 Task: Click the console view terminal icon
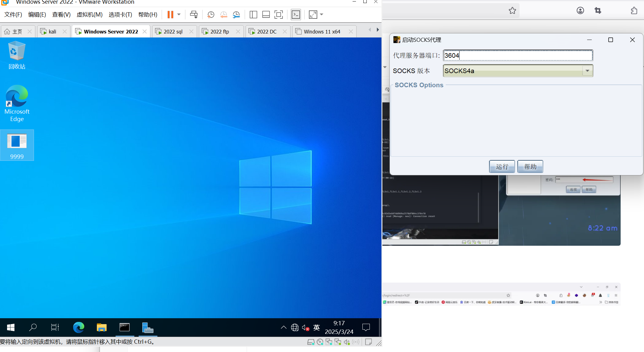click(296, 14)
